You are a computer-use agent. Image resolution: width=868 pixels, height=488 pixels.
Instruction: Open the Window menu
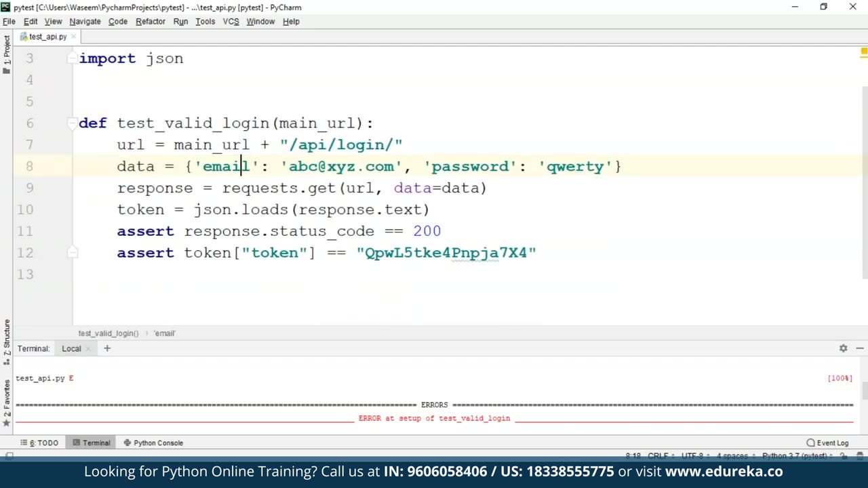(x=260, y=21)
